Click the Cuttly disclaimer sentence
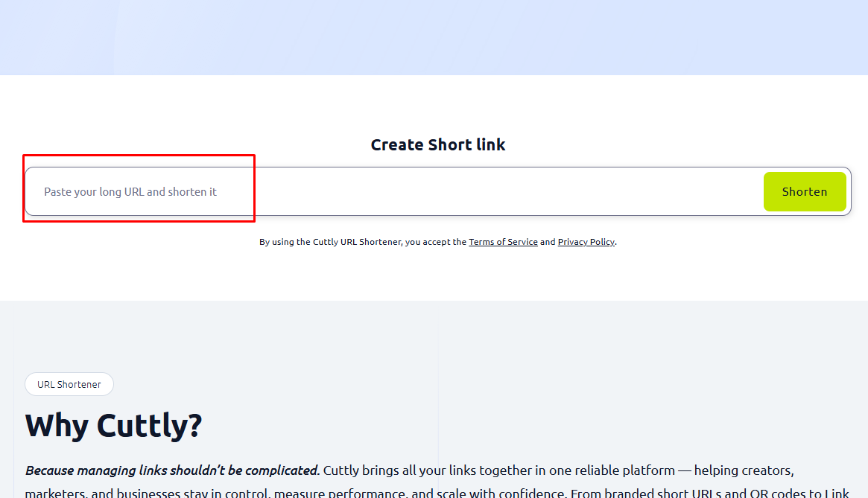Image resolution: width=868 pixels, height=498 pixels. click(x=437, y=241)
